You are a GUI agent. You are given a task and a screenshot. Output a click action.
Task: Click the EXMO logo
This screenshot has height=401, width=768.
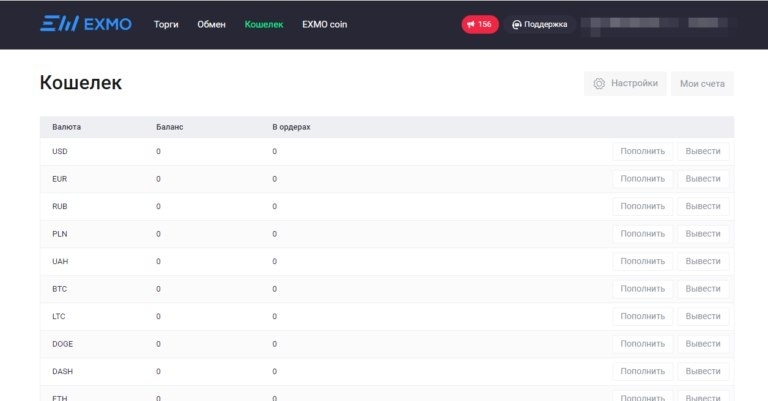[x=86, y=24]
